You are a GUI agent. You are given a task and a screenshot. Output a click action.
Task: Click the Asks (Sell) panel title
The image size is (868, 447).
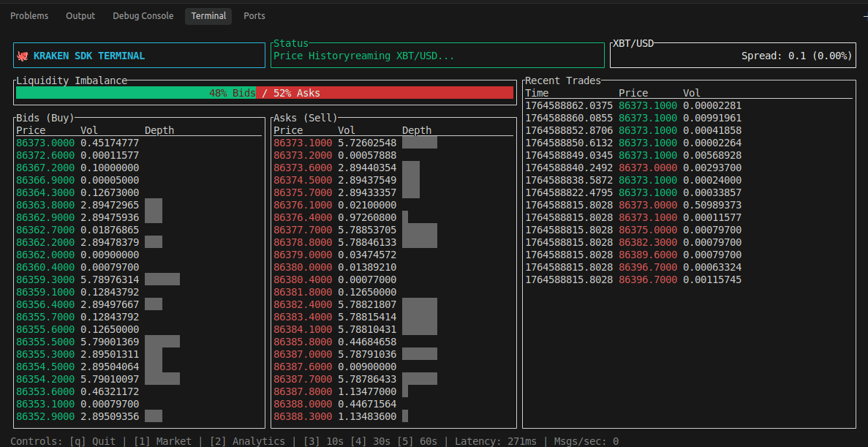click(x=306, y=118)
